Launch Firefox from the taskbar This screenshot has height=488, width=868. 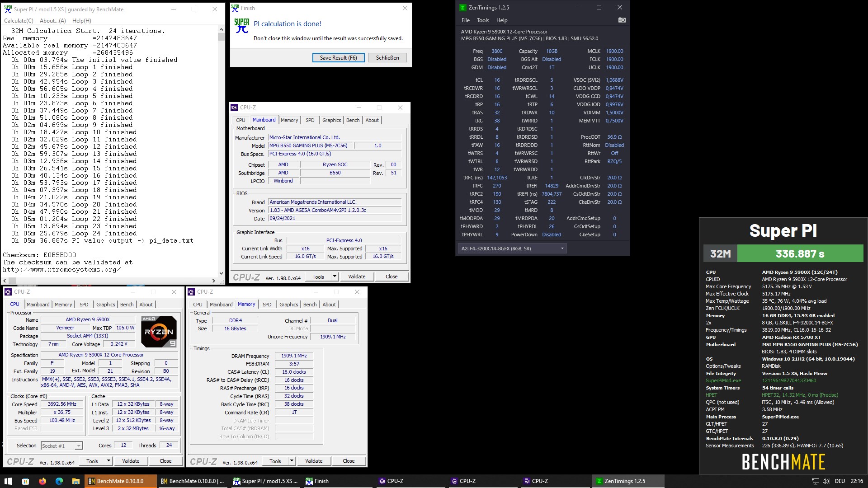coord(42,481)
